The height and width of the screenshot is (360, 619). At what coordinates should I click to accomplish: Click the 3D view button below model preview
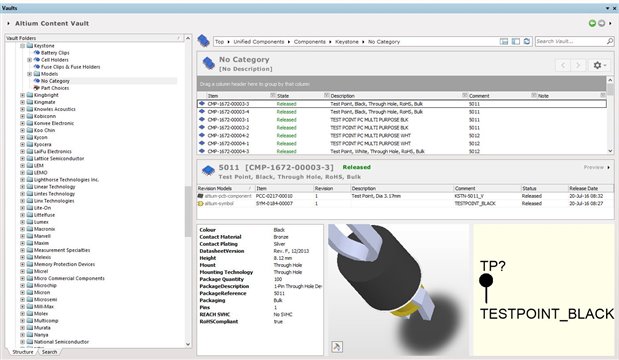337,347
